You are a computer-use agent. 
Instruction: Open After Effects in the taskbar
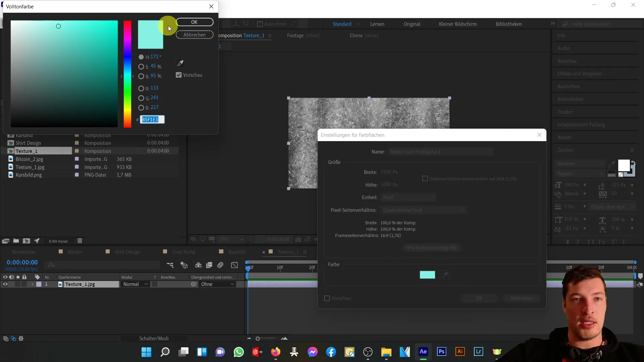click(x=423, y=352)
